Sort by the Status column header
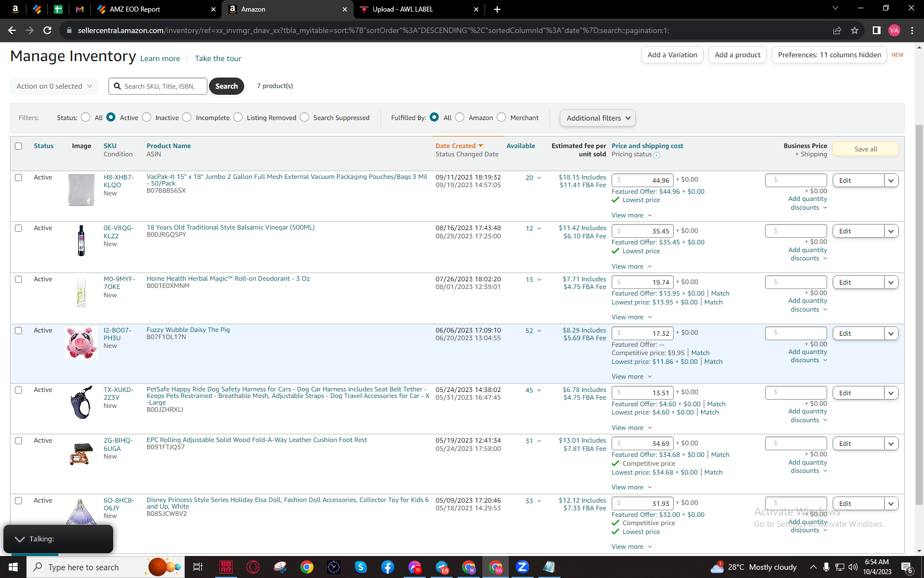 43,146
